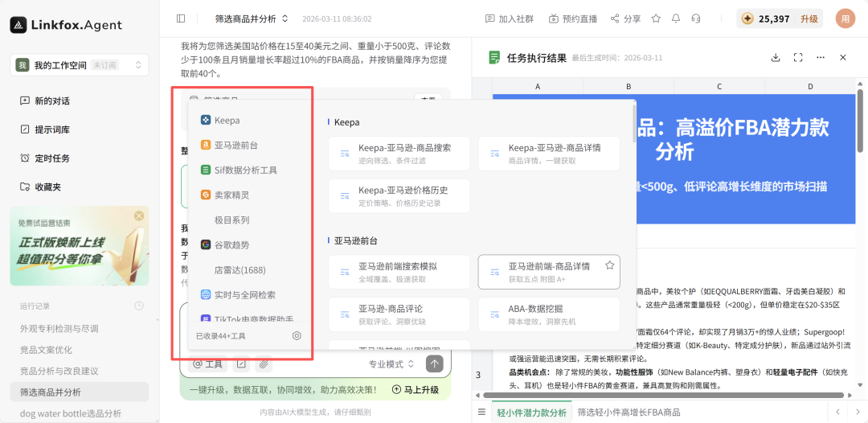The image size is (868, 423).
Task: Open the 筛选商品并分析 title dropdown
Action: [x=252, y=18]
